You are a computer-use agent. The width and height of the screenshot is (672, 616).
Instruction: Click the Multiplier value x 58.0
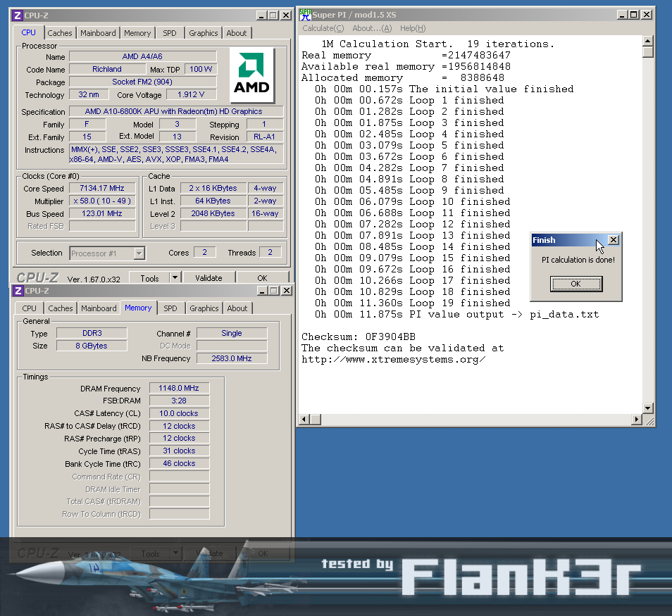(102, 201)
